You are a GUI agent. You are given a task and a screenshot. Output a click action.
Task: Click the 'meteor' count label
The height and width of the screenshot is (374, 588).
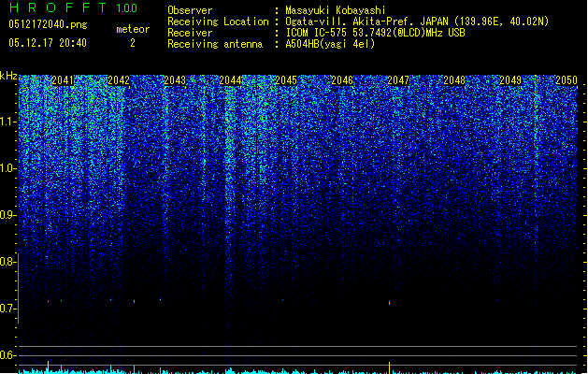[x=133, y=29]
